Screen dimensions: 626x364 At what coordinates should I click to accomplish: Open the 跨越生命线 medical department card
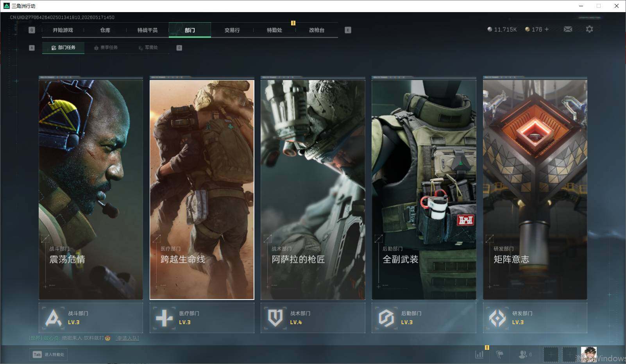coord(202,190)
